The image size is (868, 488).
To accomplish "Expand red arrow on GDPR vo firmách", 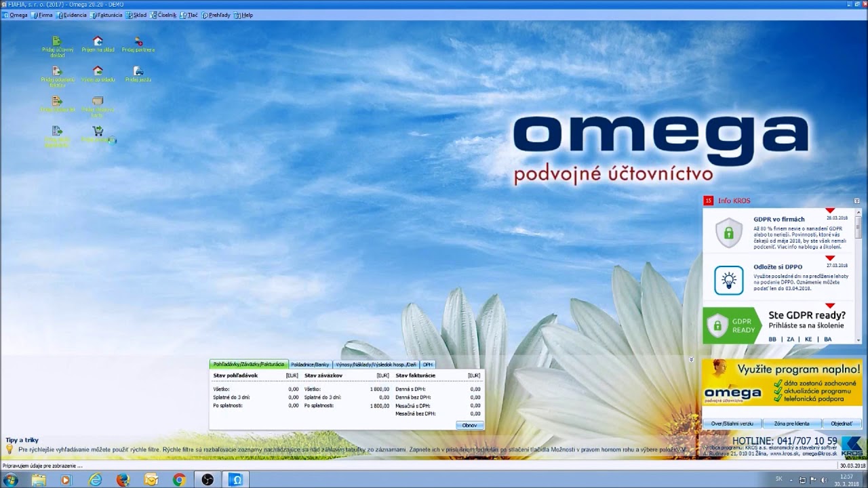I will [830, 211].
